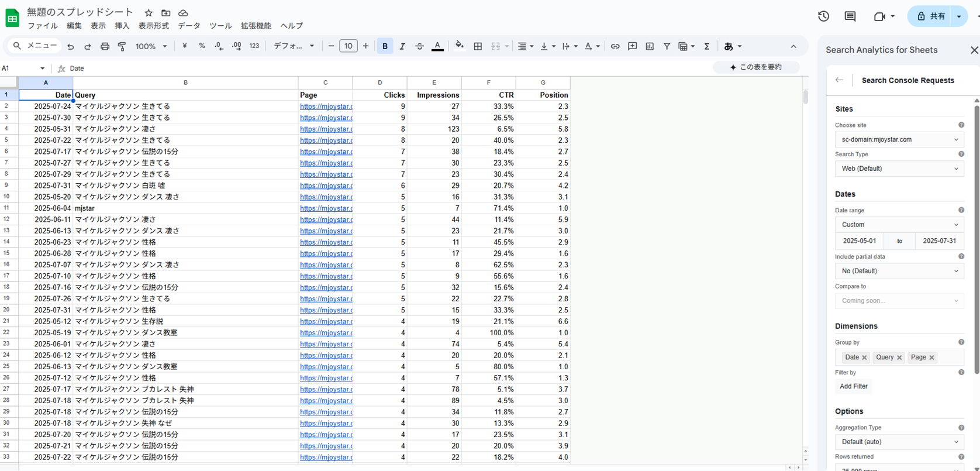
Task: Click the Add Filter button
Action: point(853,386)
